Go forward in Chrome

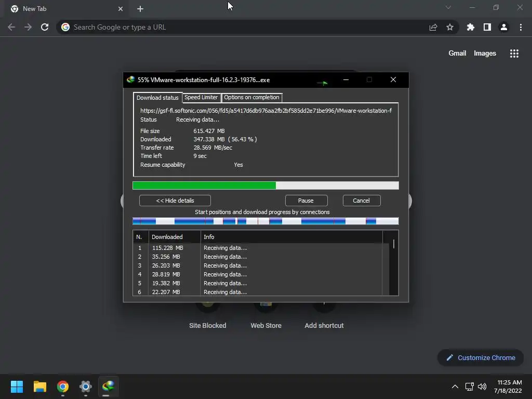pos(28,27)
